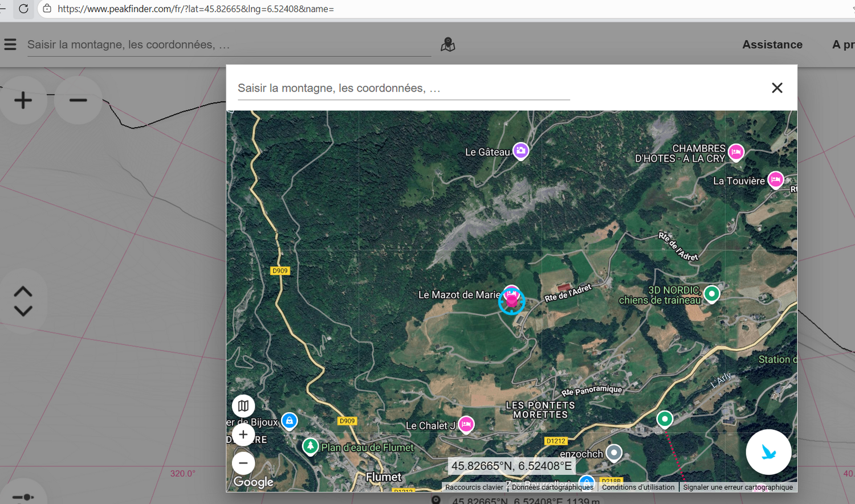Close the map selection dialog
Screen dimensions: 855x504
click(777, 88)
